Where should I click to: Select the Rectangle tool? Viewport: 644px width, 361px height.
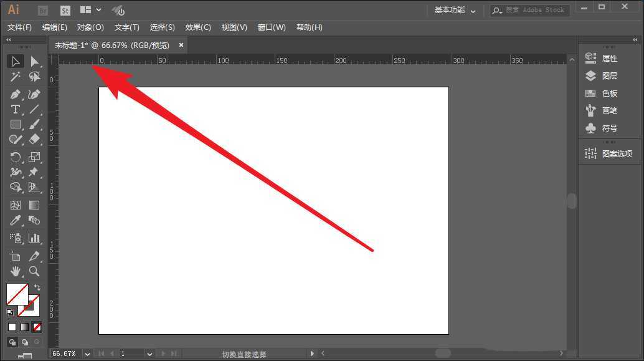15,124
